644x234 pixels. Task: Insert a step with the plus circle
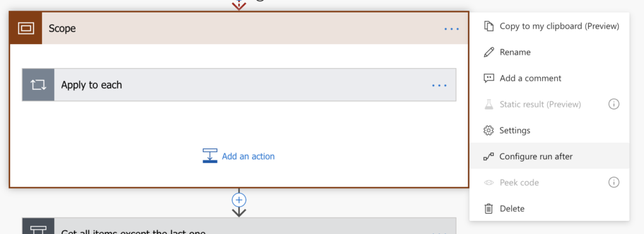coord(238,200)
